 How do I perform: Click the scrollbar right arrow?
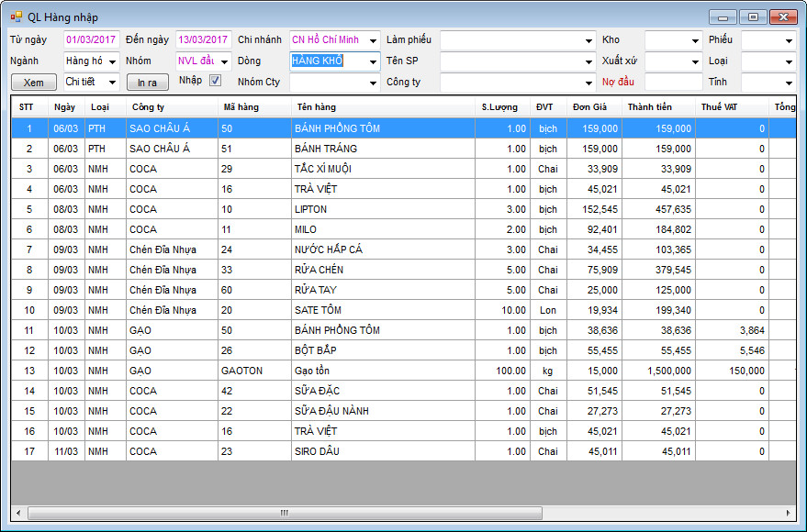[x=788, y=513]
